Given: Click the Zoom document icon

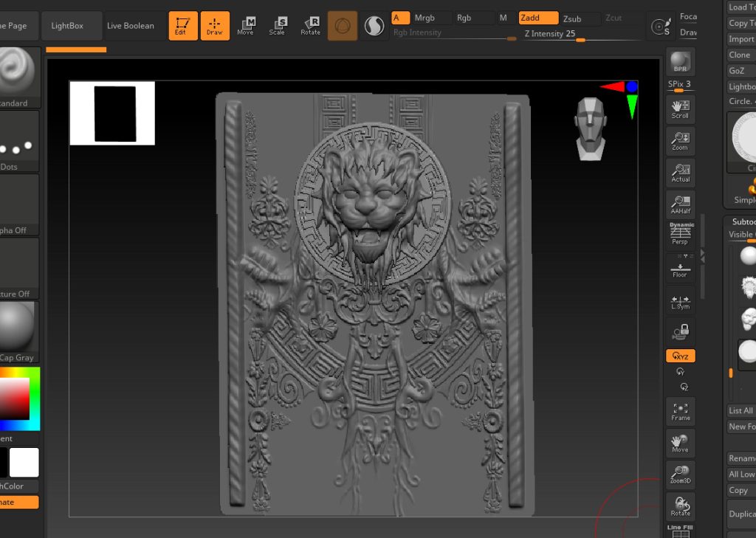Looking at the screenshot, I should (x=680, y=141).
